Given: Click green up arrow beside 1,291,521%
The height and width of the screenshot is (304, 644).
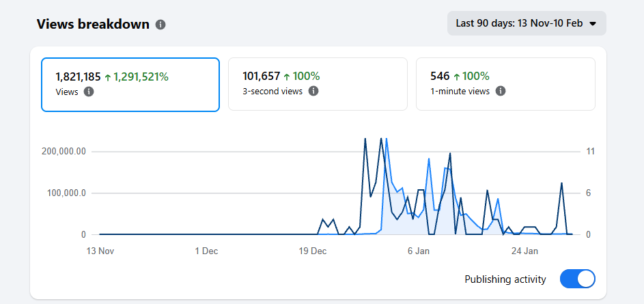Looking at the screenshot, I should point(107,77).
